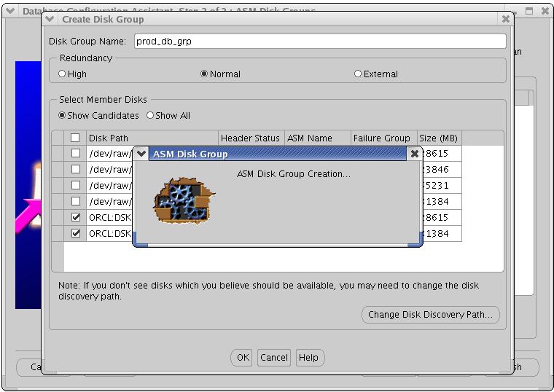Click the gears progress icon in ASM dialog
Viewport: 554px width, 392px height.
[x=182, y=200]
